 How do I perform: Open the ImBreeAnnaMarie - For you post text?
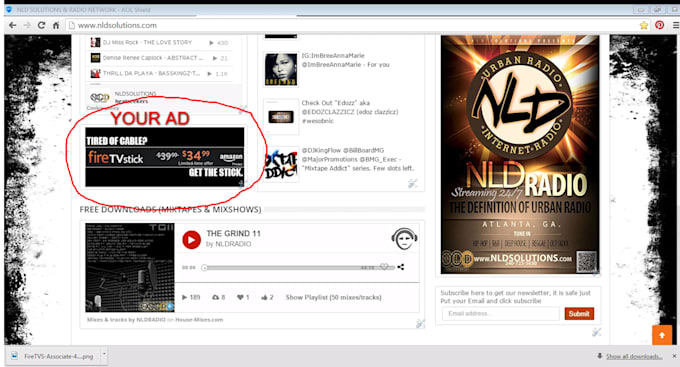[x=345, y=60]
